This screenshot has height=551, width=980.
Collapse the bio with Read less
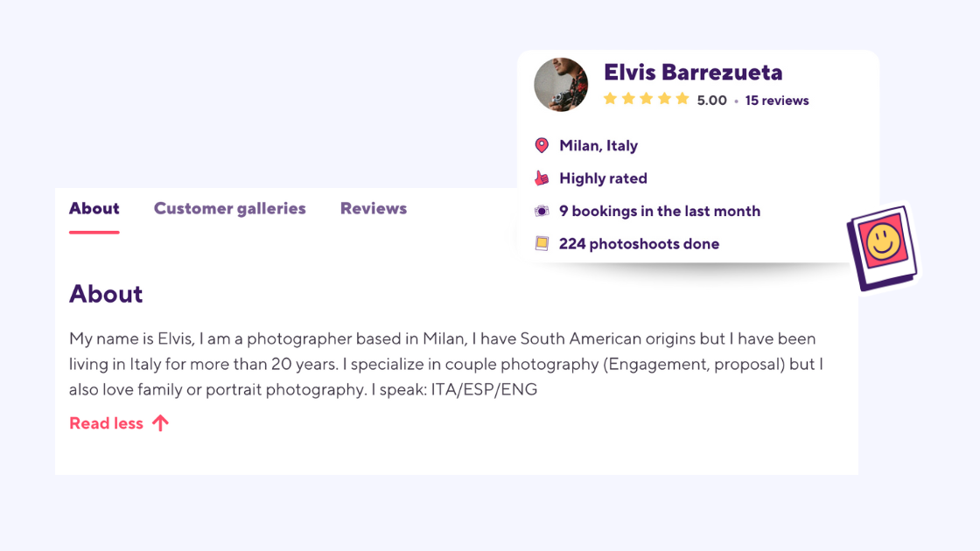(106, 422)
